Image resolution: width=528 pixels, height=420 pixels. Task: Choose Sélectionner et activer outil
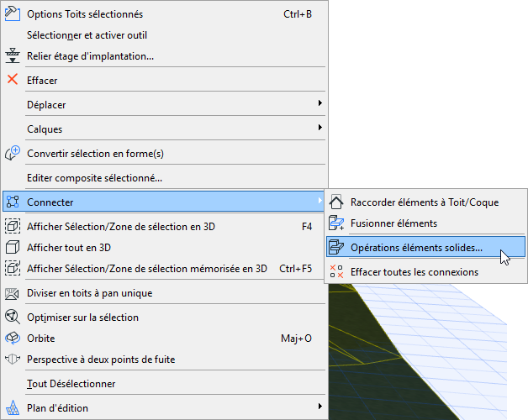tap(164, 35)
